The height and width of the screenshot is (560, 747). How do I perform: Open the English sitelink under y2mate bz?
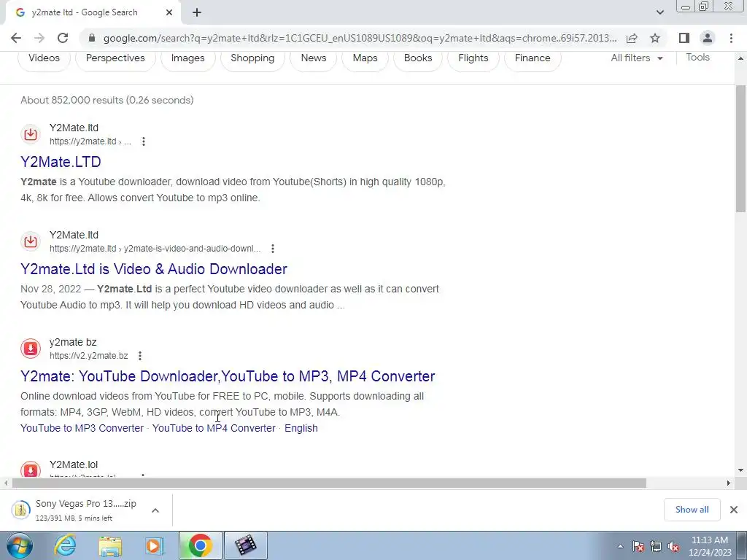coord(301,428)
